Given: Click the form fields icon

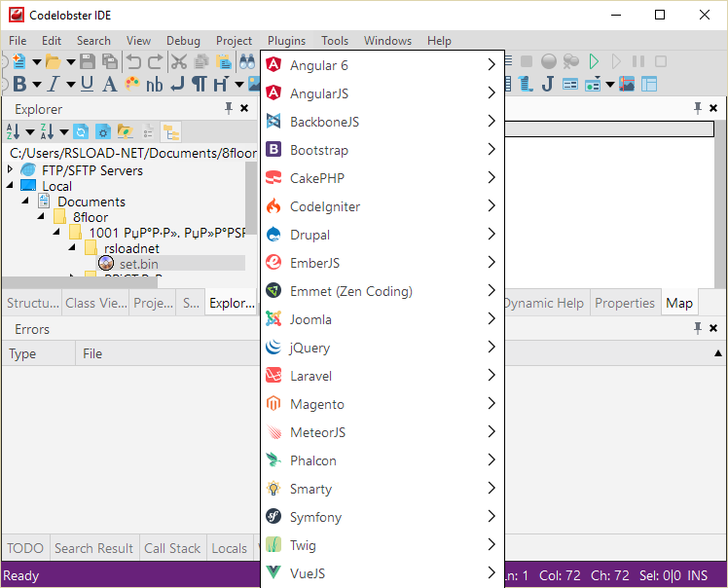Looking at the screenshot, I should (x=570, y=85).
